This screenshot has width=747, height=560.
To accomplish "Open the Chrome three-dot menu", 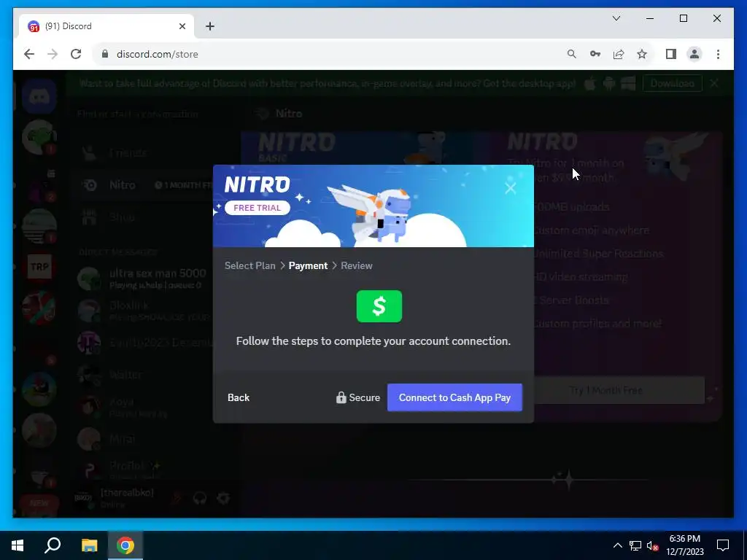I will pos(718,54).
